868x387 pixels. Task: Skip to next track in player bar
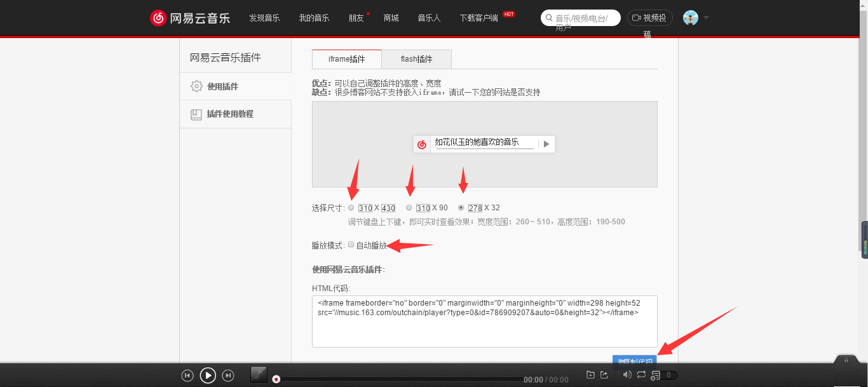point(228,376)
